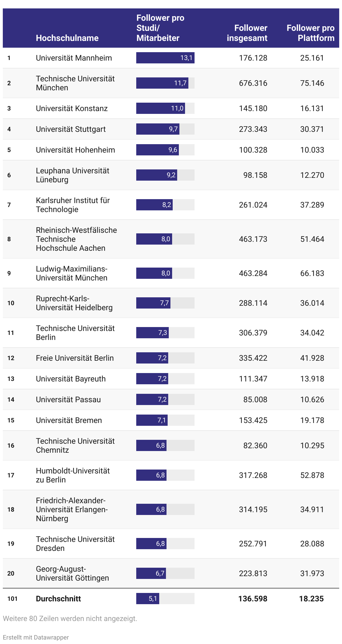This screenshot has height=644, width=342.
Task: Select the Follower pro Plattform header
Action: pos(311,33)
